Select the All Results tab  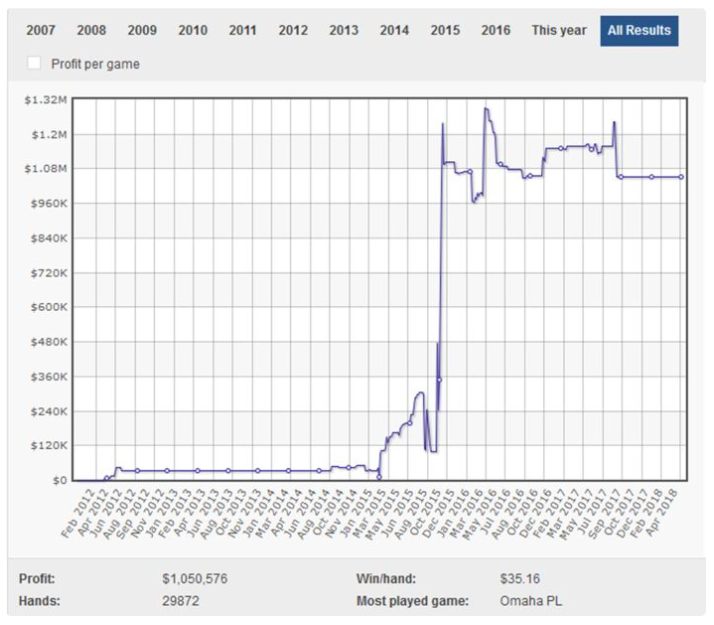click(638, 30)
